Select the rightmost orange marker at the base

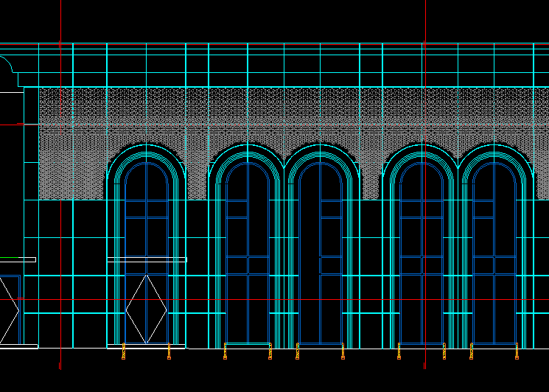click(x=517, y=351)
